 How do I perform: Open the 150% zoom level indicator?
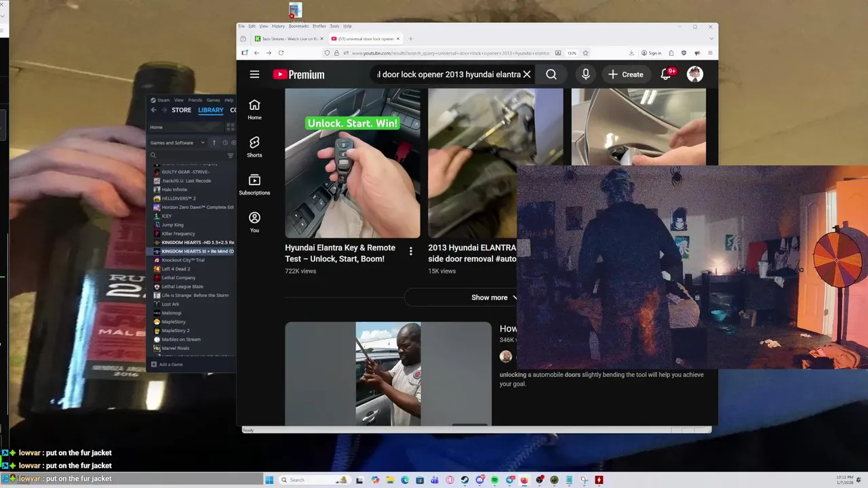[572, 53]
